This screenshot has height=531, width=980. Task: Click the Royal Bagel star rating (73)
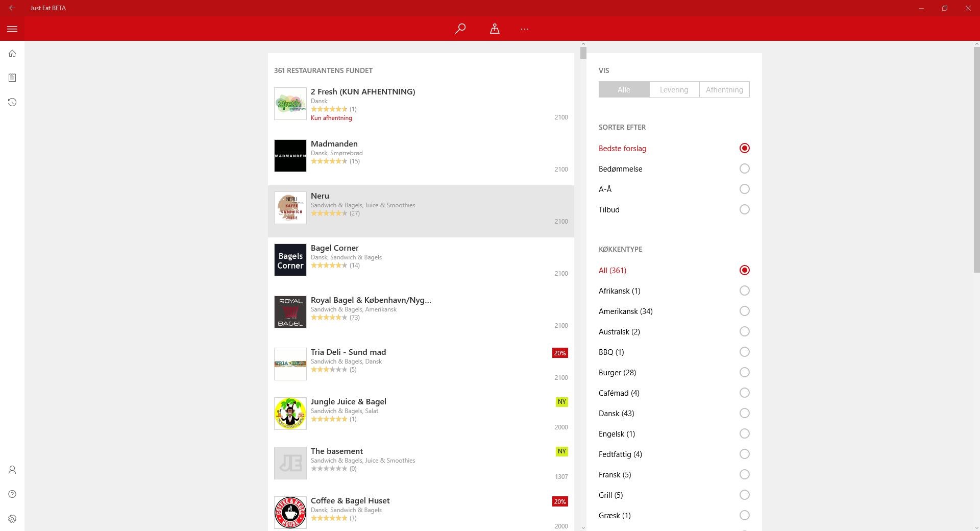[x=329, y=318]
